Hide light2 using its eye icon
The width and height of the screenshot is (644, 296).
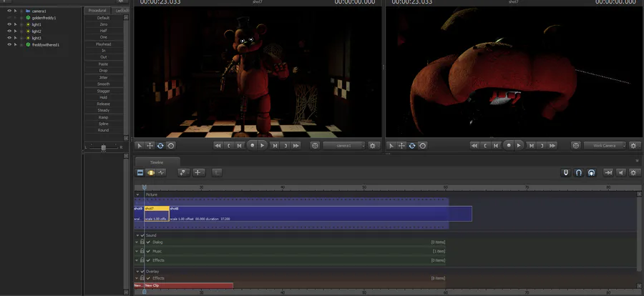click(9, 31)
